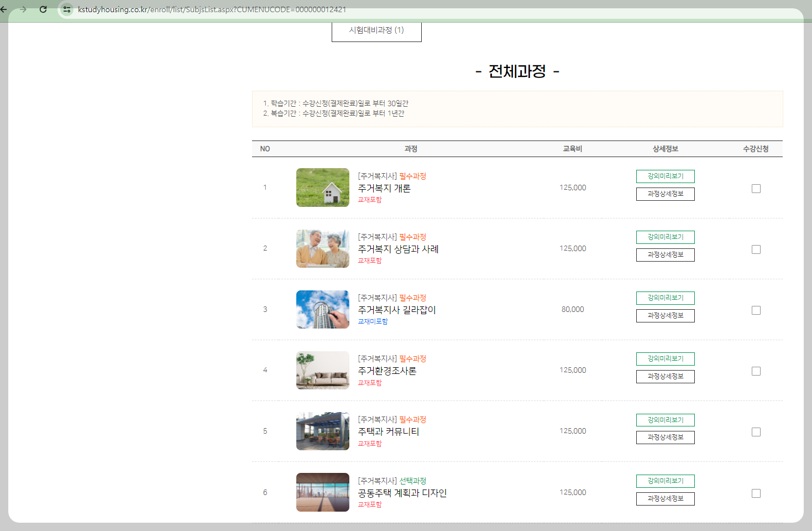Open the course link 주거복지사 길라잡이
The image size is (812, 531).
pos(396,310)
